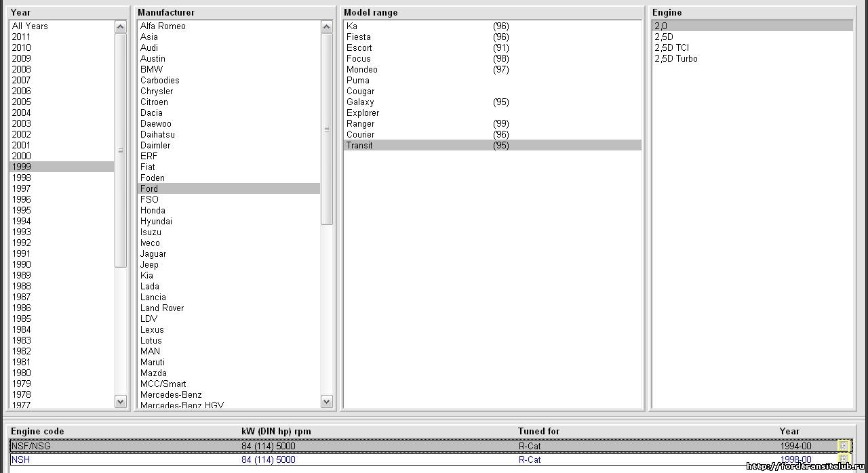
Task: Select the 2,0 engine
Action: click(753, 26)
